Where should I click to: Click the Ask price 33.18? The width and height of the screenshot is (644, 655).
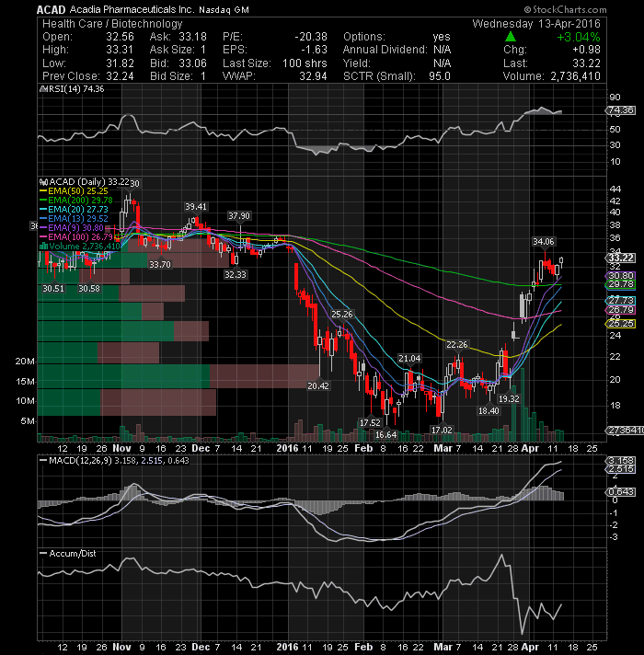pos(192,37)
